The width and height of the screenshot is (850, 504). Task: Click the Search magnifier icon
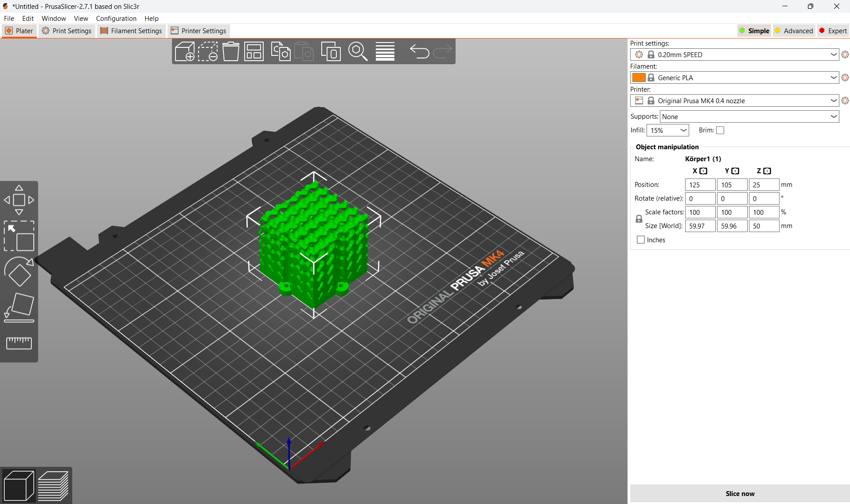coord(358,51)
